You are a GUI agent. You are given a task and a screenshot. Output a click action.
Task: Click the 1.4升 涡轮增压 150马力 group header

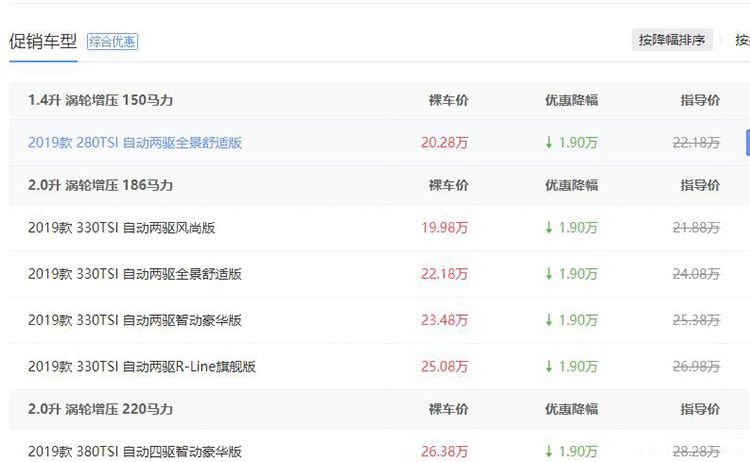(x=100, y=100)
